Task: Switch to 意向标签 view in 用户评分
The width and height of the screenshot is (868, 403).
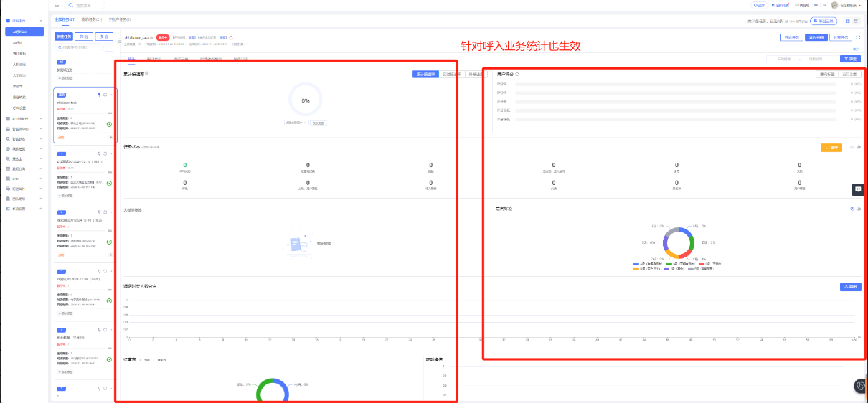Action: point(827,74)
